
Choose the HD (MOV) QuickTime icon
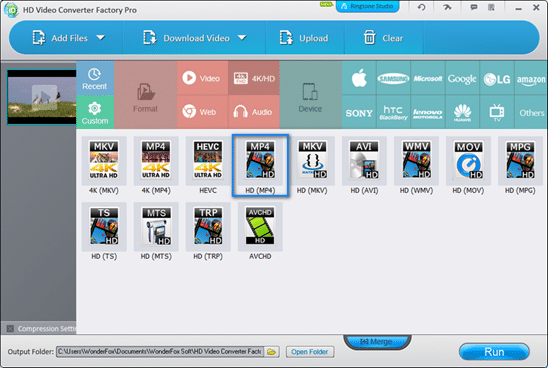[468, 161]
